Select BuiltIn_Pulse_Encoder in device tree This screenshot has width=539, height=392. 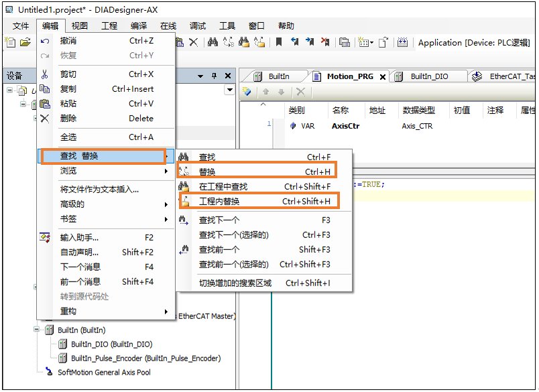click(145, 358)
